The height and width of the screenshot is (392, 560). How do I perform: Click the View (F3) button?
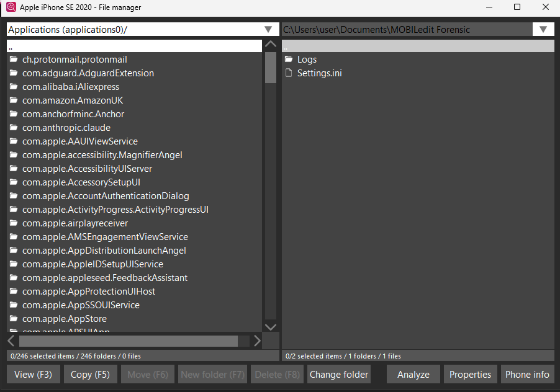(x=33, y=374)
